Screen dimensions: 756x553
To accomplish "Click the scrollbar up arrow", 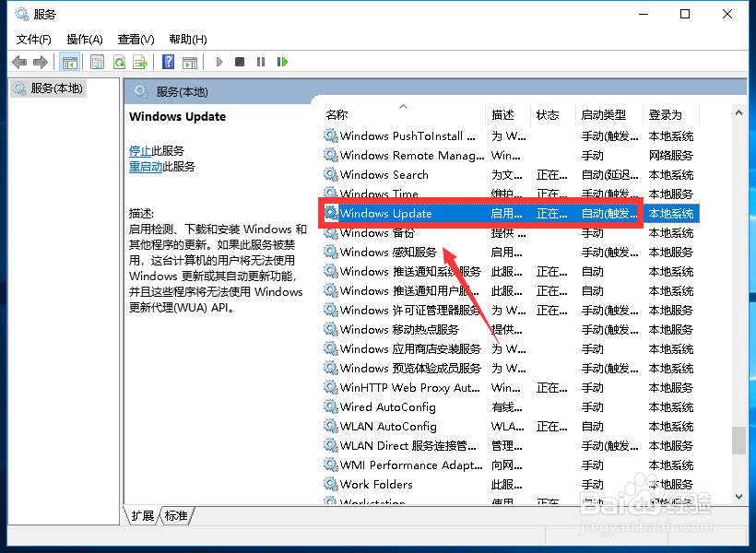I will click(x=738, y=112).
